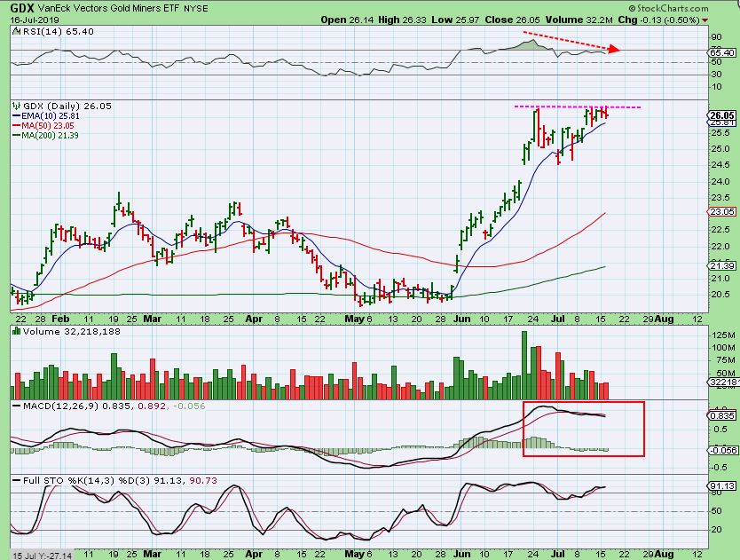Click the blue dash of EMA(10) legend
Image resolution: width=740 pixels, height=560 pixels.
[17, 115]
